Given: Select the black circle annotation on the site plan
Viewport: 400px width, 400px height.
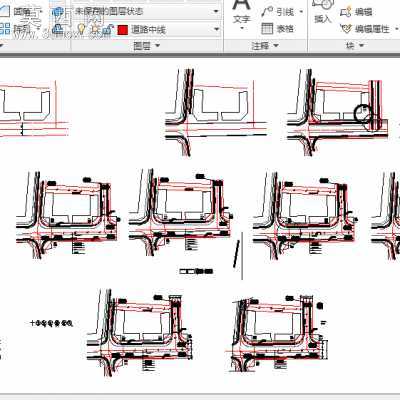Looking at the screenshot, I should point(363,113).
